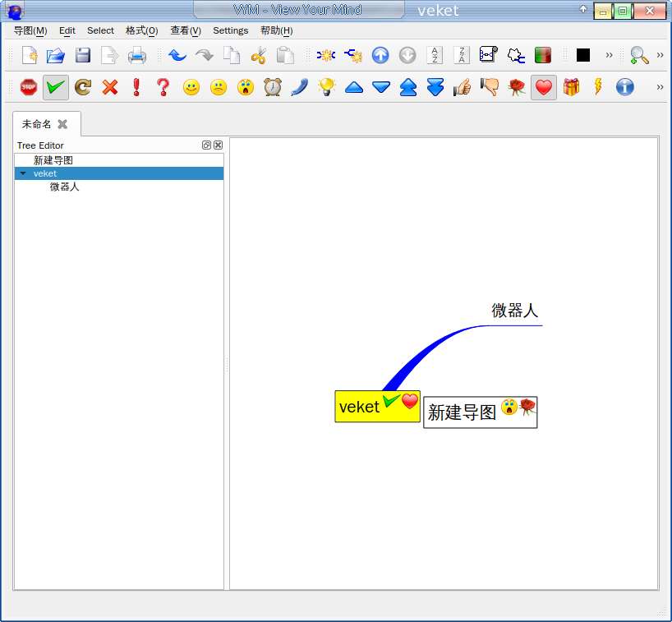Viewport: 672px width, 622px height.
Task: Add new map center icon
Action: 326,55
